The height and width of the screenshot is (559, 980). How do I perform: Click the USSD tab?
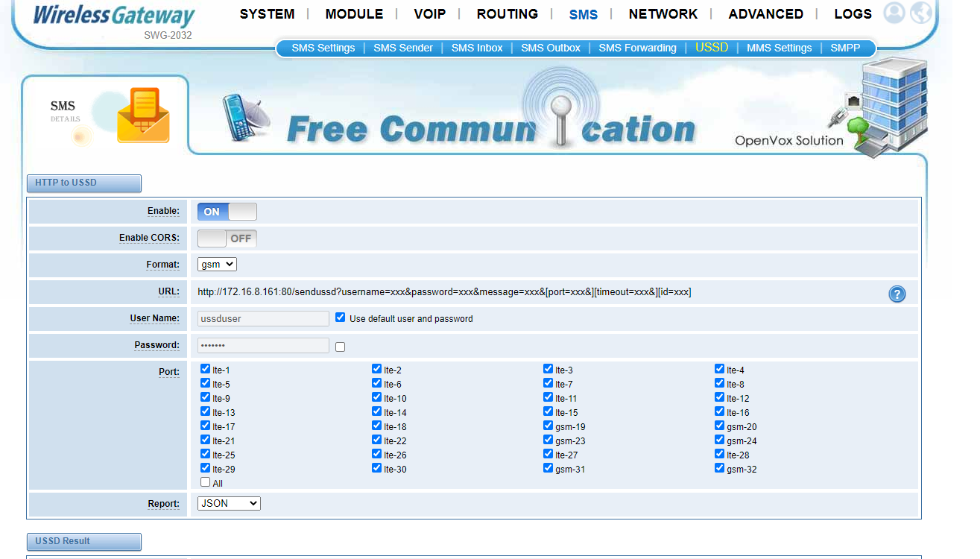[x=712, y=48]
